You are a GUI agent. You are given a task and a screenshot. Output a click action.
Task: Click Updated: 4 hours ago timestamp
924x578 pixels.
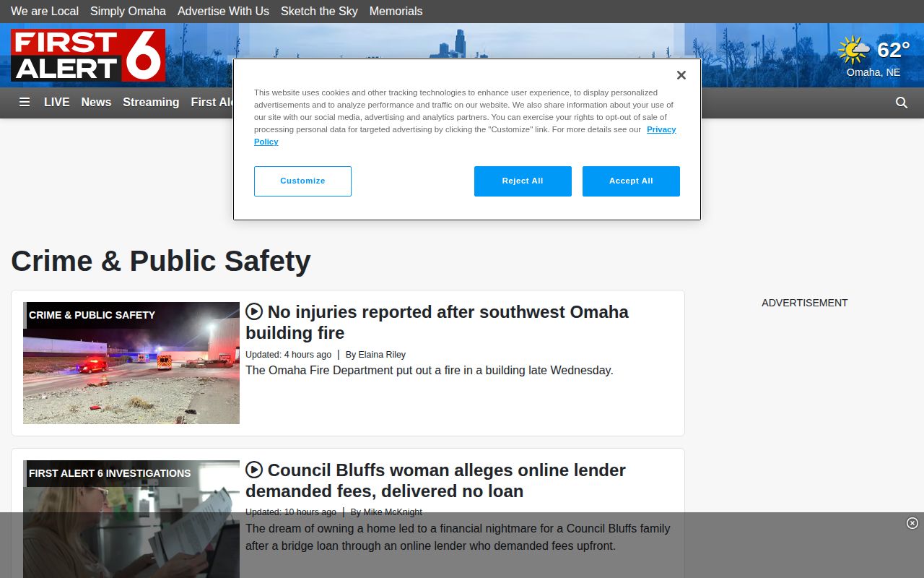[x=288, y=355]
